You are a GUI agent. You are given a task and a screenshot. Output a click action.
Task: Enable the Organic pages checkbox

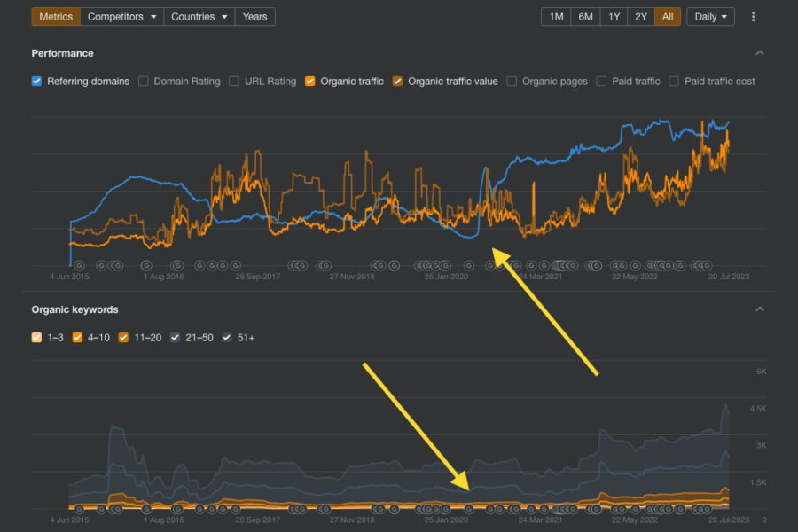coord(512,82)
